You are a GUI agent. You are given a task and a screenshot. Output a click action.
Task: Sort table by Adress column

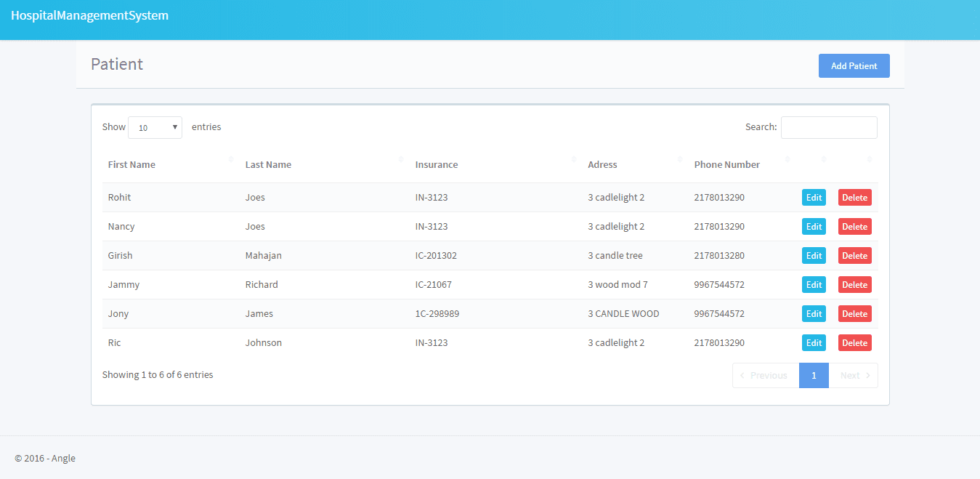pos(602,164)
